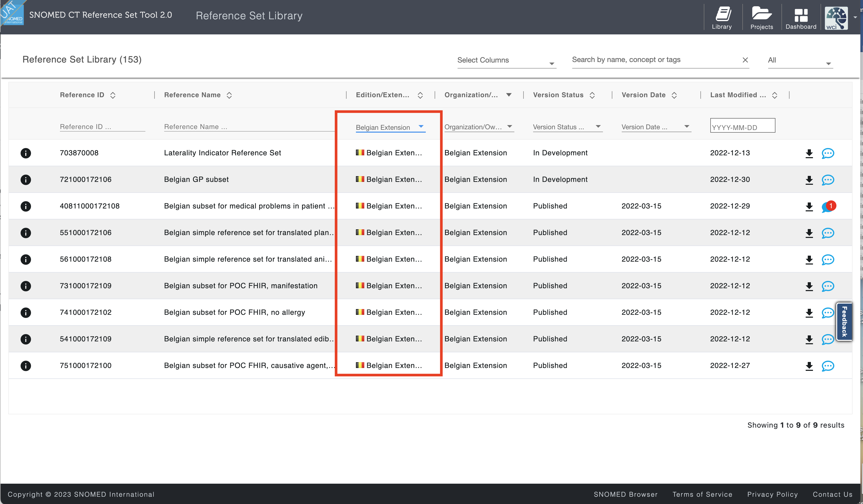Open Terms of Service link
863x504 pixels.
point(702,494)
